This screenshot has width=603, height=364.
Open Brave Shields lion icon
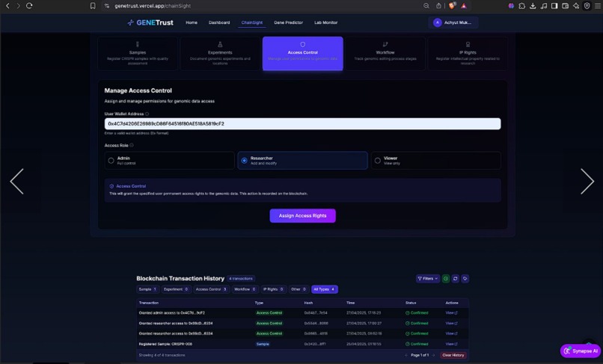[x=452, y=6]
